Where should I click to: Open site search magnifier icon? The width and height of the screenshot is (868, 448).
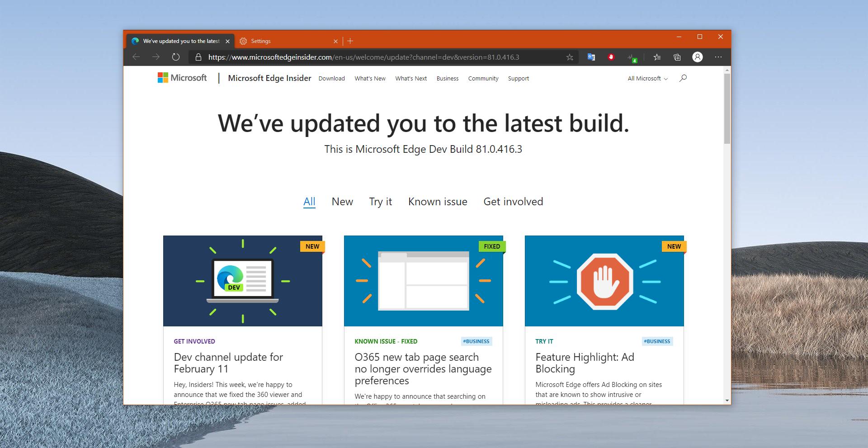pos(683,78)
